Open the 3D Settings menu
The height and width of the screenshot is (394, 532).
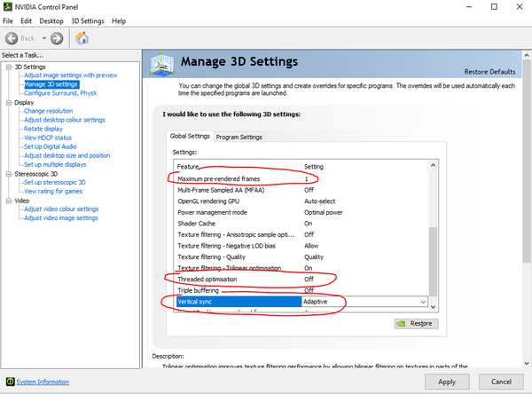88,21
